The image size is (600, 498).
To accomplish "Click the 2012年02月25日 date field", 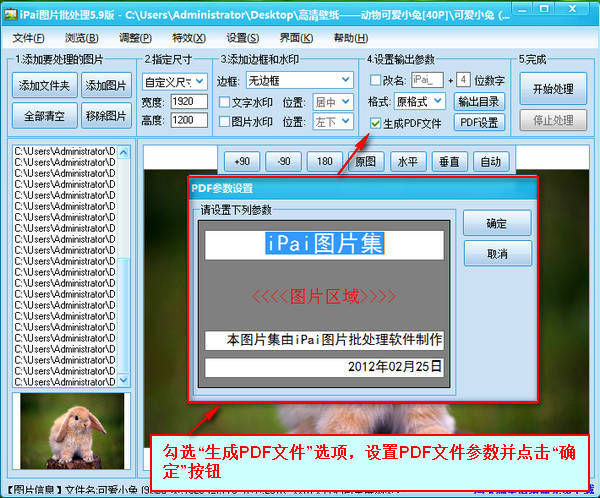I will click(324, 367).
